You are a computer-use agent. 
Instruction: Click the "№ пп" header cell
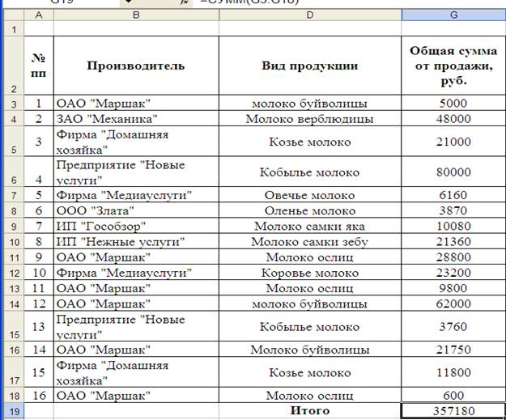click(39, 66)
